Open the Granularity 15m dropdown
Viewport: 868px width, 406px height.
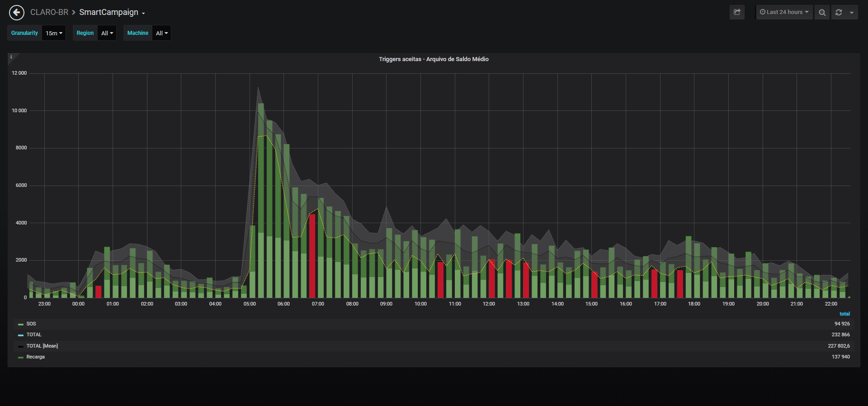(x=54, y=33)
